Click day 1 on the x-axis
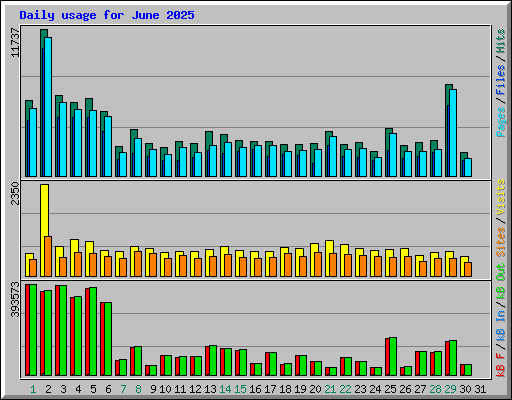This screenshot has height=400, width=512. pos(33,389)
